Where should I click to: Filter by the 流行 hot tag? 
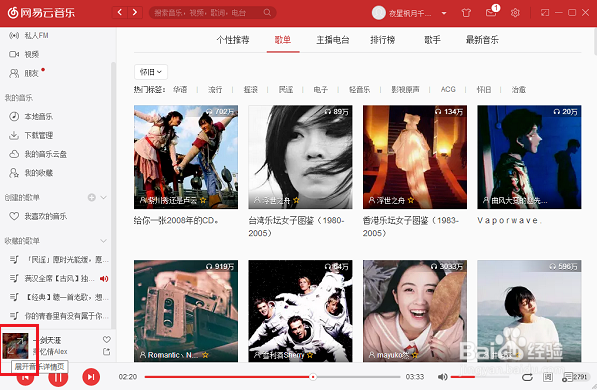(x=215, y=90)
